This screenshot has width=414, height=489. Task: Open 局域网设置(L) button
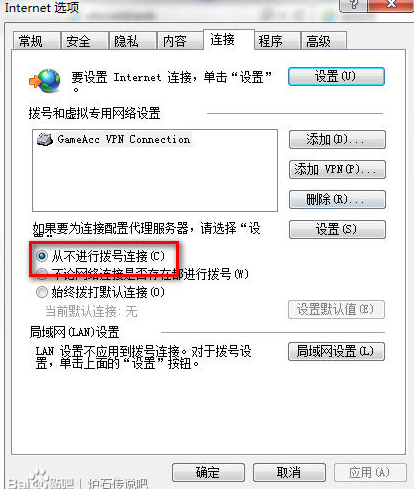point(336,351)
